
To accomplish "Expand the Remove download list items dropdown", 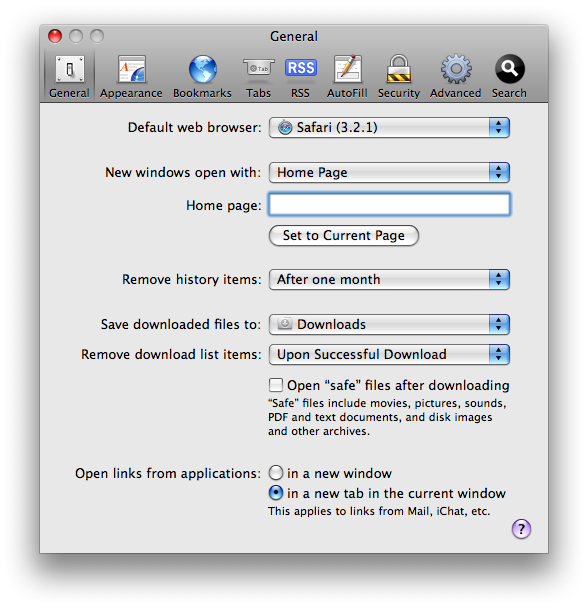I will coord(389,354).
